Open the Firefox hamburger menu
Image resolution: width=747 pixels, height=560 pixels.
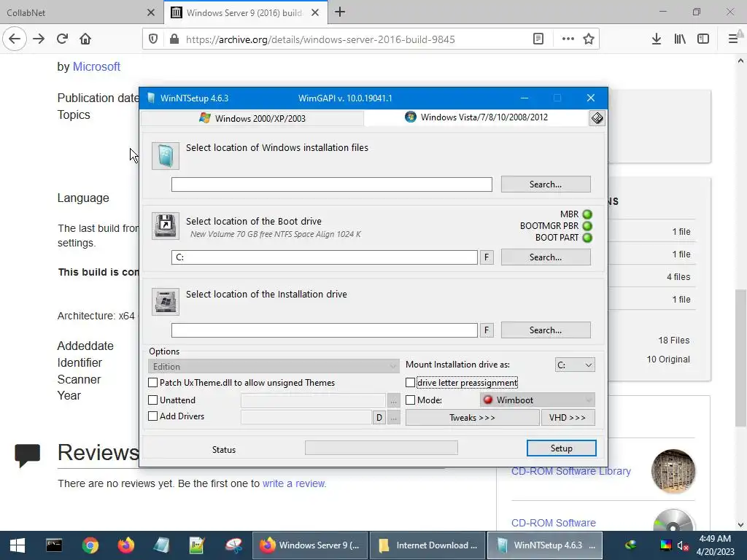(x=733, y=39)
